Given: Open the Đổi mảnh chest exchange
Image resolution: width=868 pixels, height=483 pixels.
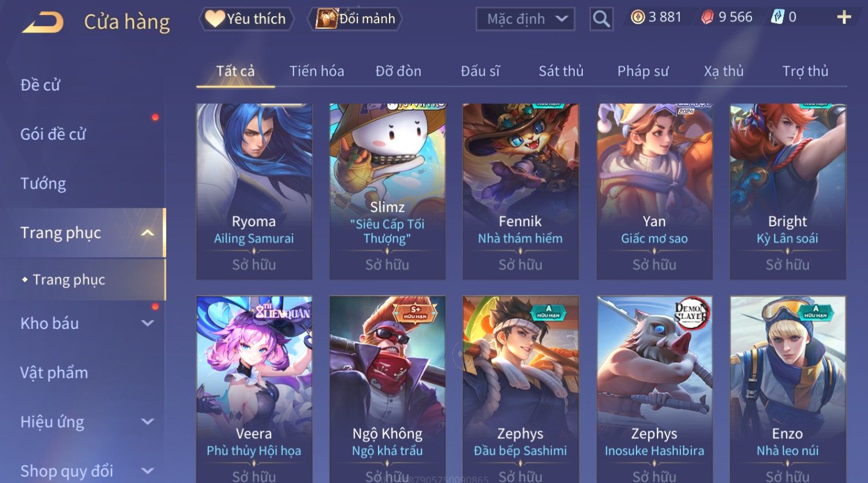Looking at the screenshot, I should pyautogui.click(x=356, y=19).
